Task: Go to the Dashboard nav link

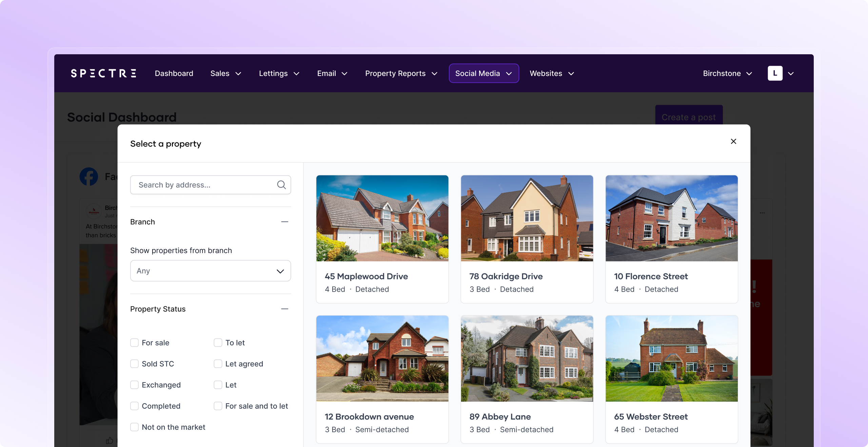Action: 174,73
